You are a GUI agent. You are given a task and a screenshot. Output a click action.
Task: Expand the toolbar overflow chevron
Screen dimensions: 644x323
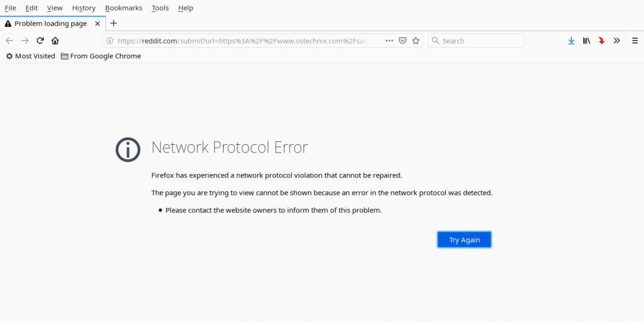617,41
